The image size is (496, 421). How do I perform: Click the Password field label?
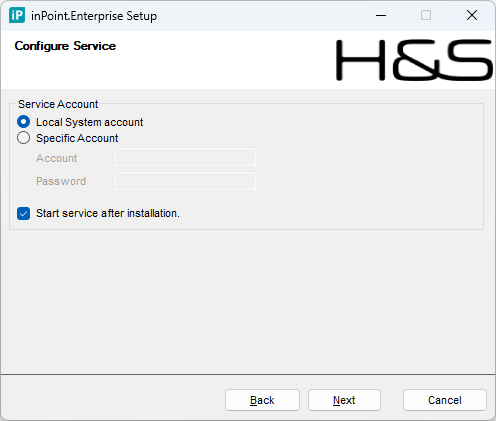(61, 181)
